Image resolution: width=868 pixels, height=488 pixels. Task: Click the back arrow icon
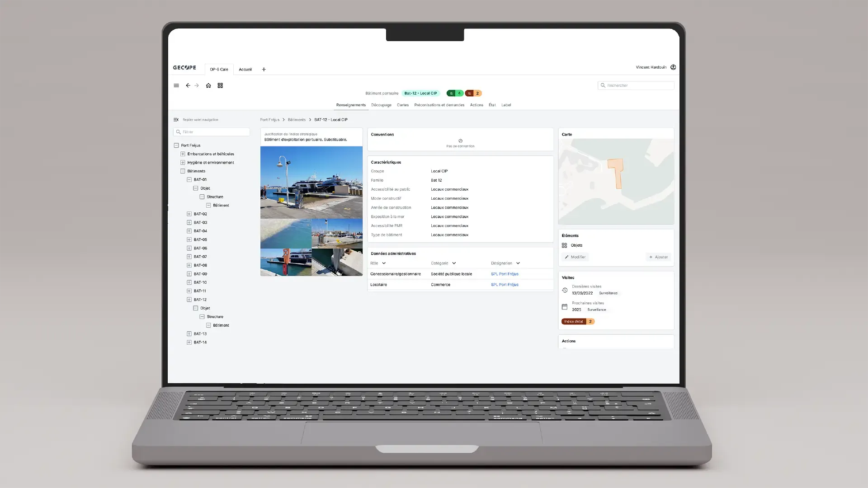coord(188,85)
